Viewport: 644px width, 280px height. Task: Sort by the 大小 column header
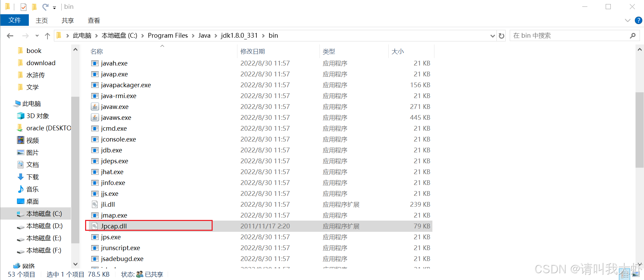[411, 51]
